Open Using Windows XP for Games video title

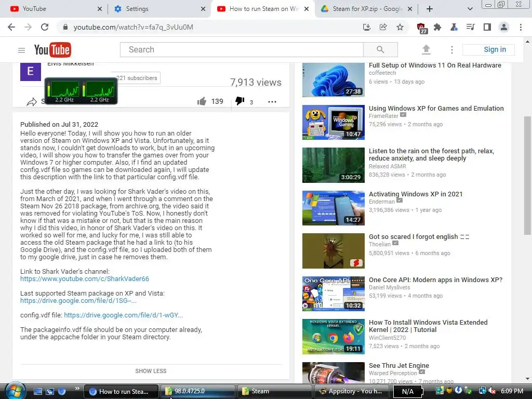click(436, 108)
